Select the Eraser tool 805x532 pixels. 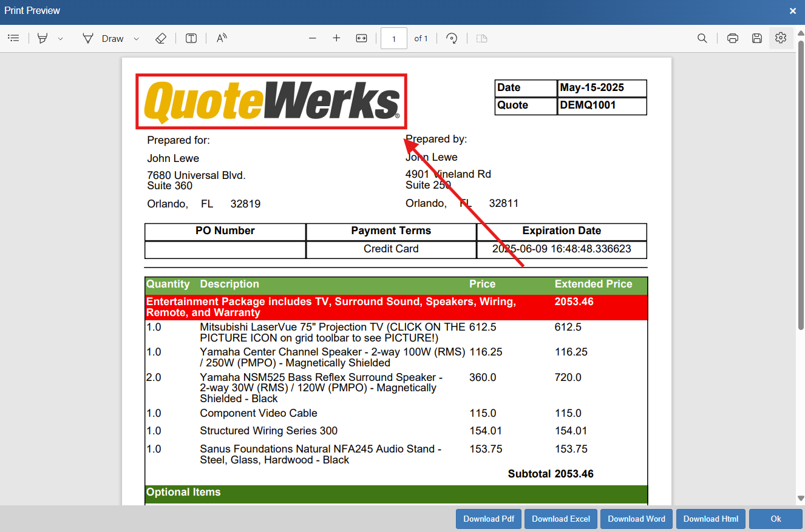coord(160,38)
